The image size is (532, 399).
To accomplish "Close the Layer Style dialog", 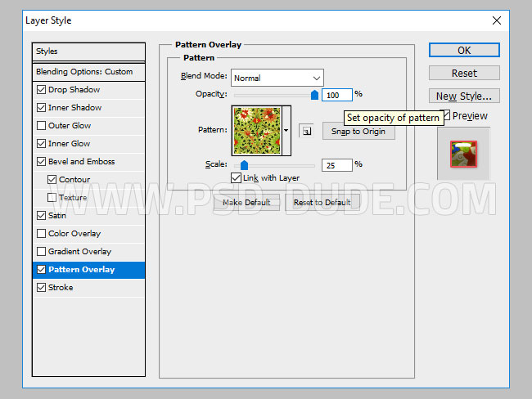I will [496, 20].
